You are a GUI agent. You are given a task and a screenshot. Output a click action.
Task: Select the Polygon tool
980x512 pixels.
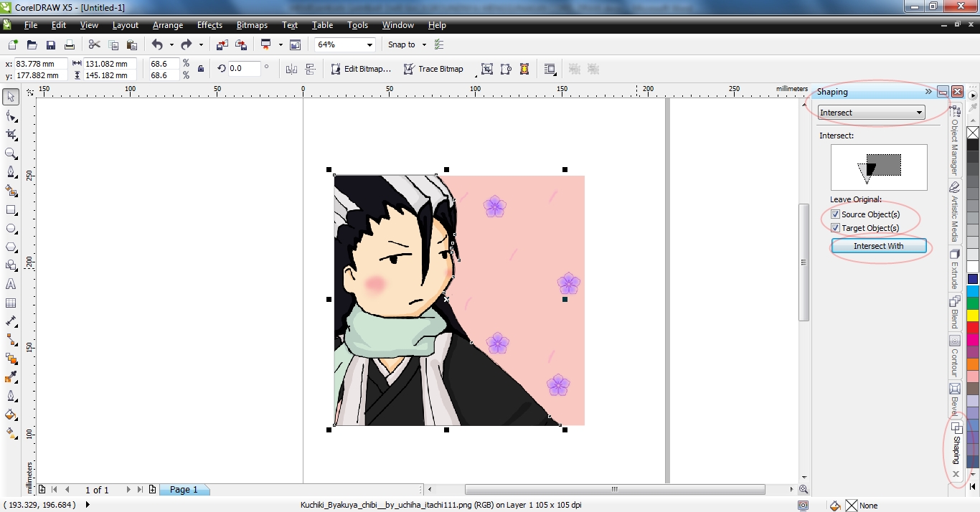click(x=11, y=247)
